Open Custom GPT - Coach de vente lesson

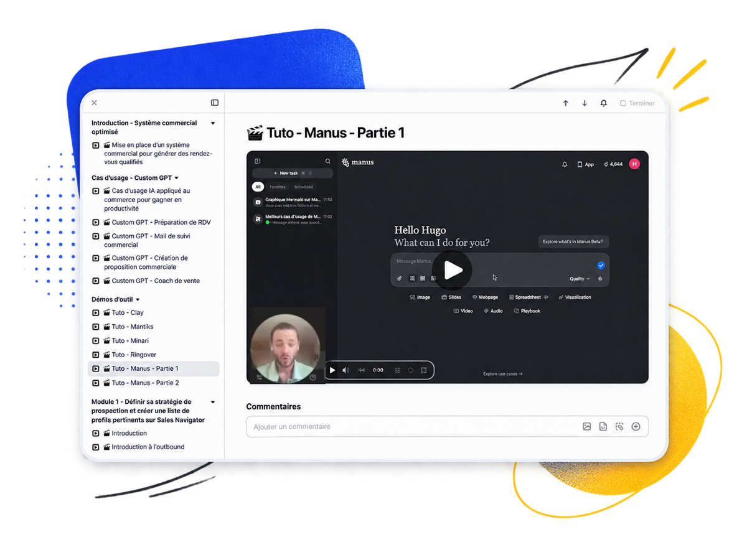[x=153, y=281]
